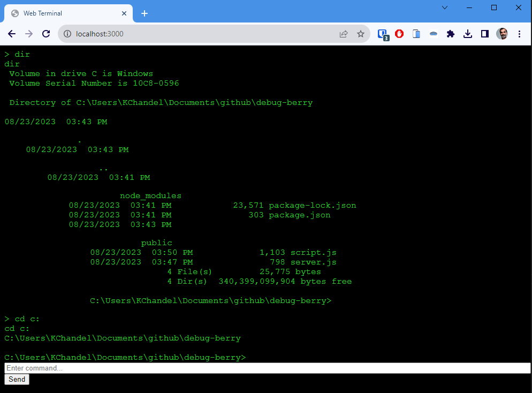Expand the tab search chevron

click(445, 7)
